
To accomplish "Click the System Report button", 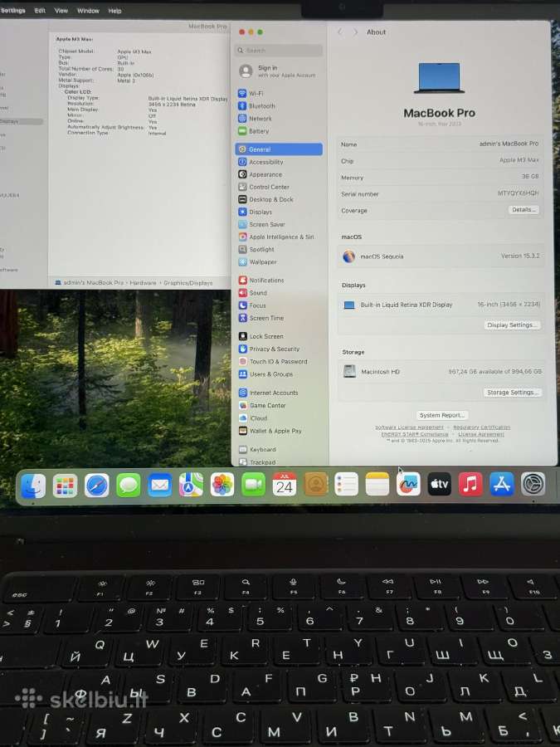I will click(442, 415).
